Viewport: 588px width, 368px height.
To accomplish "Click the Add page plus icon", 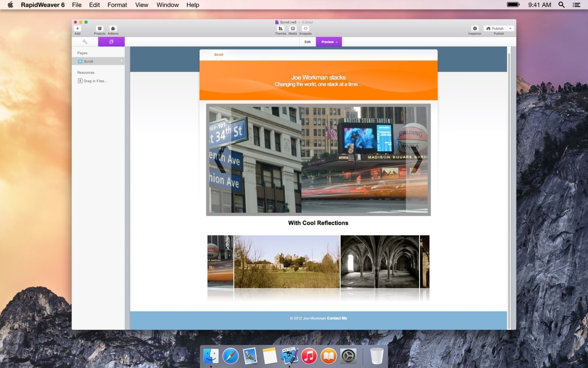I will click(77, 29).
